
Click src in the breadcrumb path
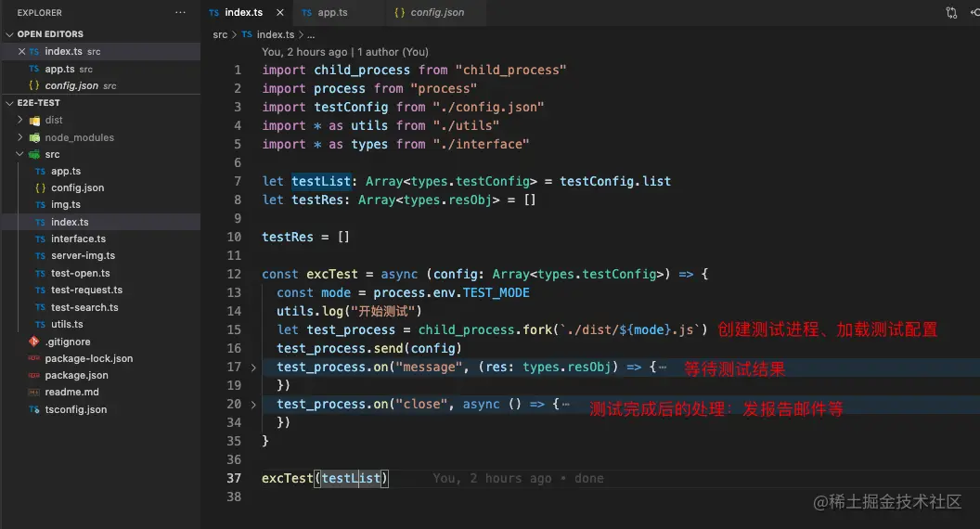click(220, 34)
